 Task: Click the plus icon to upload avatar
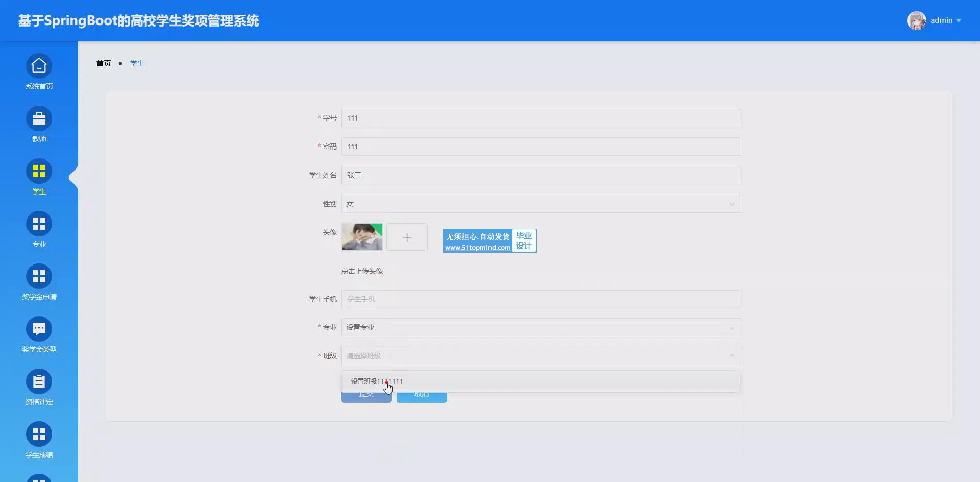pos(407,237)
